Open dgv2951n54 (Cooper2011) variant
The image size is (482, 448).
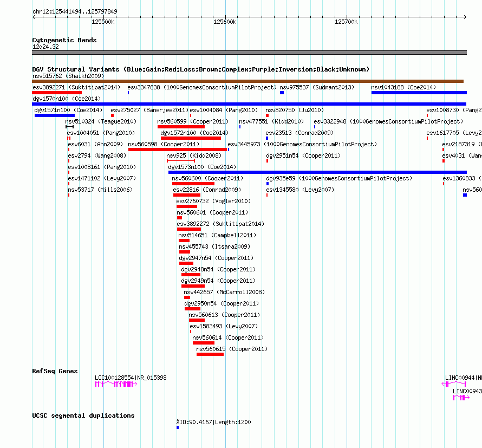[303, 155]
